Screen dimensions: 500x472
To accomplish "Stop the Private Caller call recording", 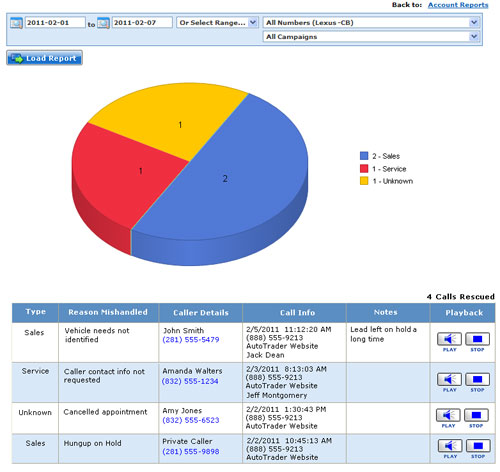I will [478, 446].
